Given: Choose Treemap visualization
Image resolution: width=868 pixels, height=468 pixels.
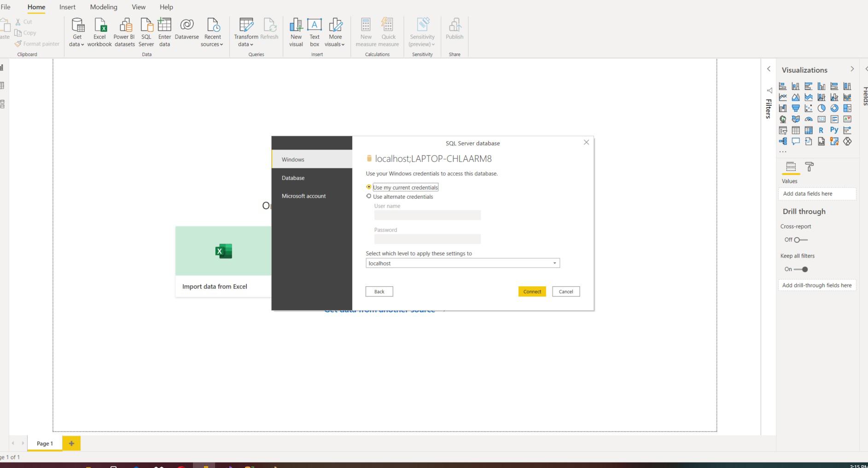Looking at the screenshot, I should [847, 108].
